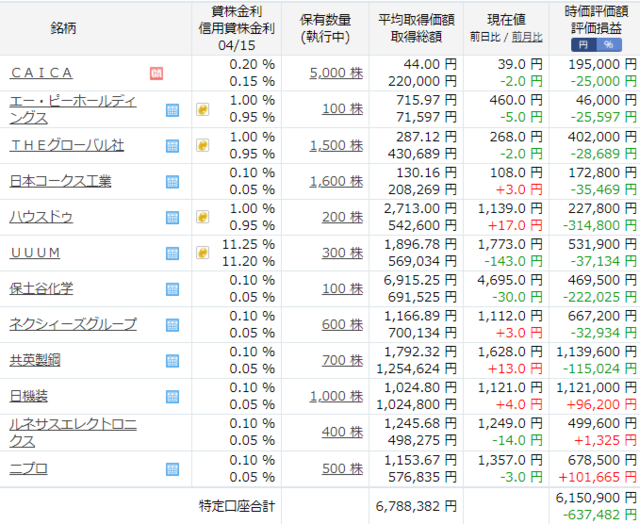Open the calendar icon for ハウスドゥ
This screenshot has width=640, height=524.
tap(173, 218)
